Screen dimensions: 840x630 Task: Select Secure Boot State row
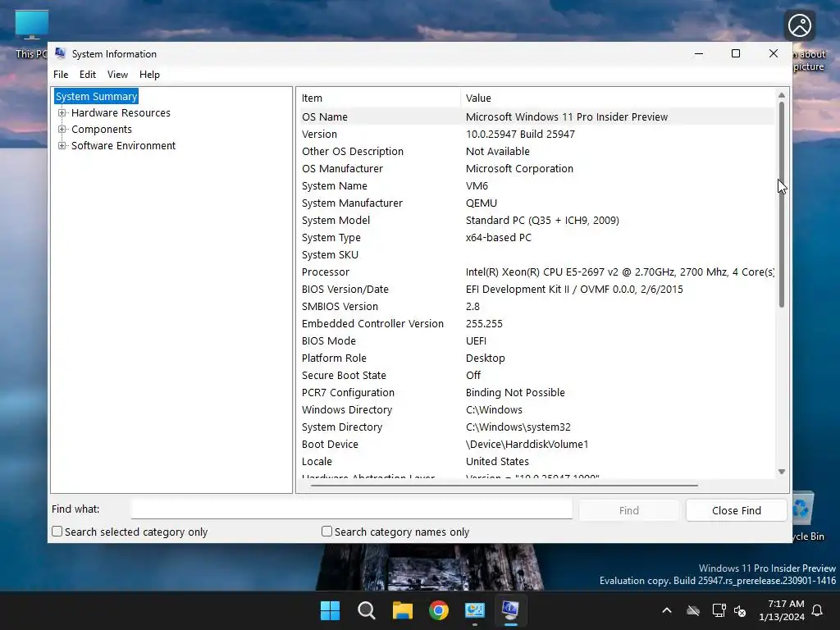click(x=537, y=375)
